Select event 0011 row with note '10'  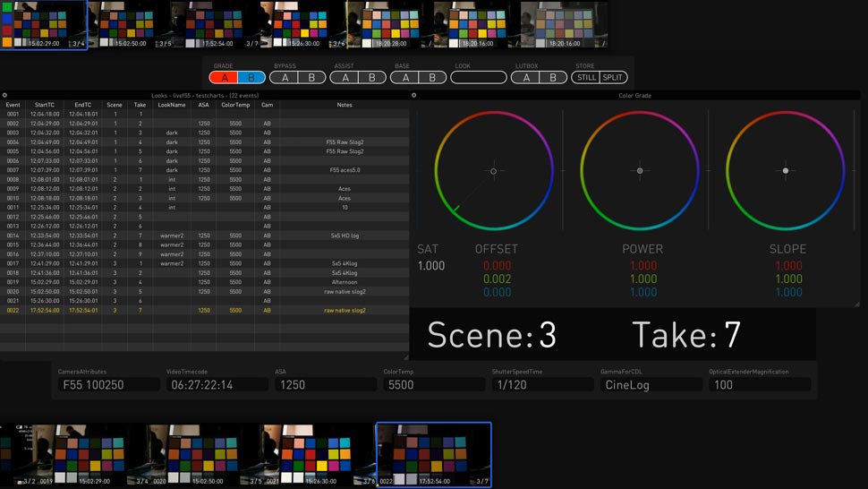tap(204, 207)
